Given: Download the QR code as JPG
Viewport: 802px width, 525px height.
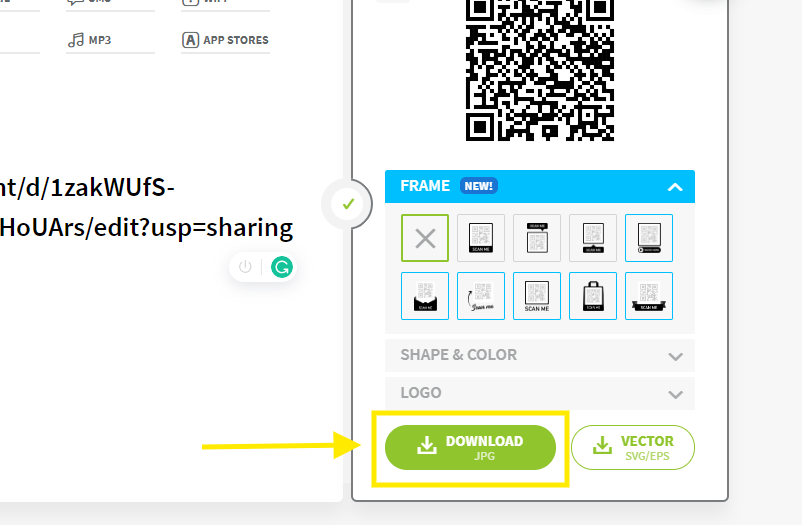Looking at the screenshot, I should tap(471, 448).
